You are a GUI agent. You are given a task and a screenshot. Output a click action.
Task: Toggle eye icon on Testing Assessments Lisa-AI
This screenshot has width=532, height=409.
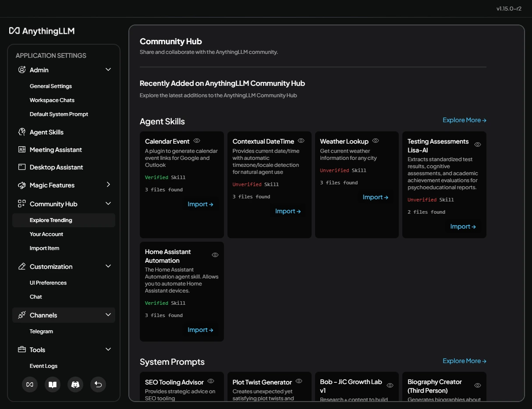(x=478, y=145)
